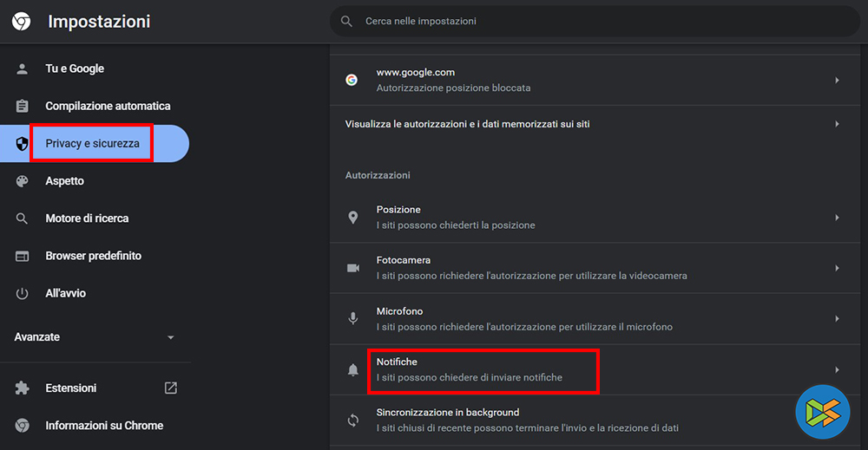Click the Google favicon for www.google.com
868x450 pixels.
pyautogui.click(x=352, y=80)
